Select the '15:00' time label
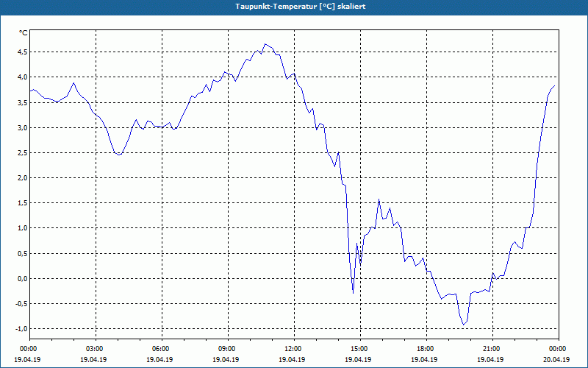Viewport: 588px width, 368px height. click(x=361, y=349)
